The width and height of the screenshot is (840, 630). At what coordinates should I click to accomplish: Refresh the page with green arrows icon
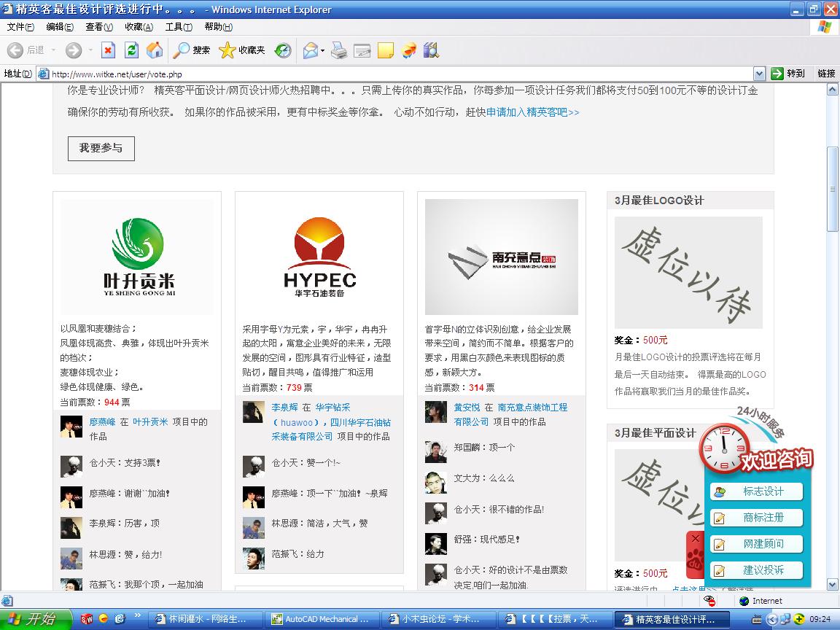(x=131, y=50)
